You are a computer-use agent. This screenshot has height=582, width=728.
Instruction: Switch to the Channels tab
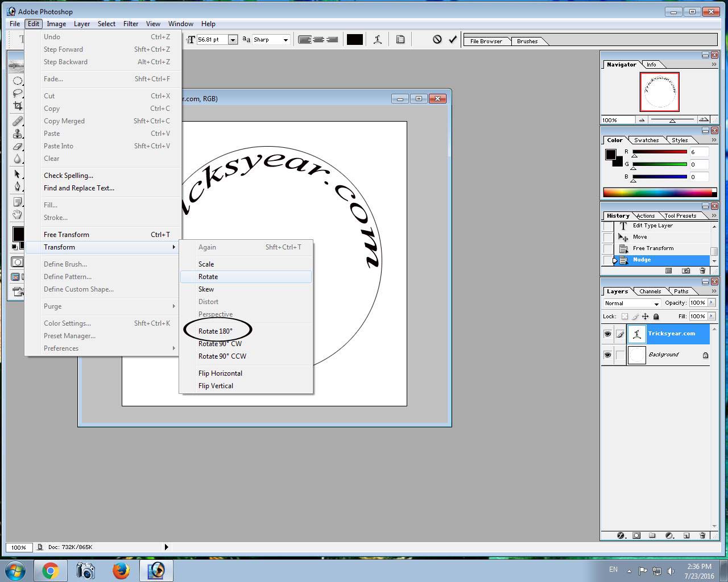(650, 290)
